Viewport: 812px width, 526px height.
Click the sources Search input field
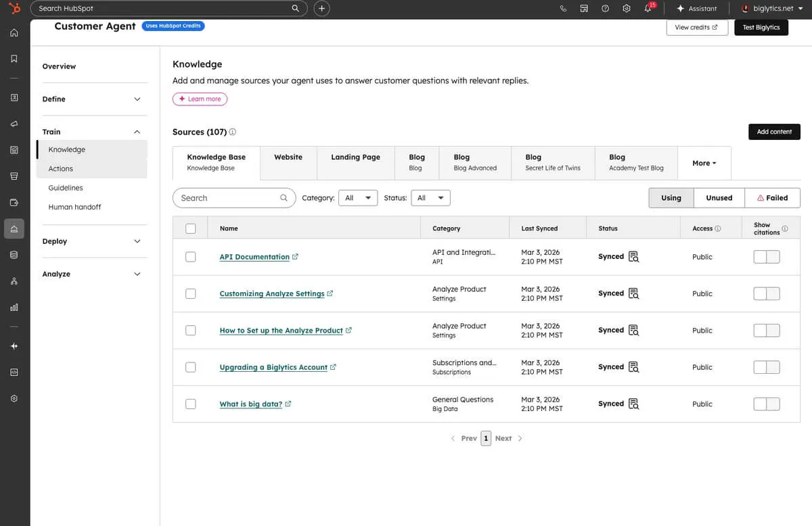click(234, 198)
